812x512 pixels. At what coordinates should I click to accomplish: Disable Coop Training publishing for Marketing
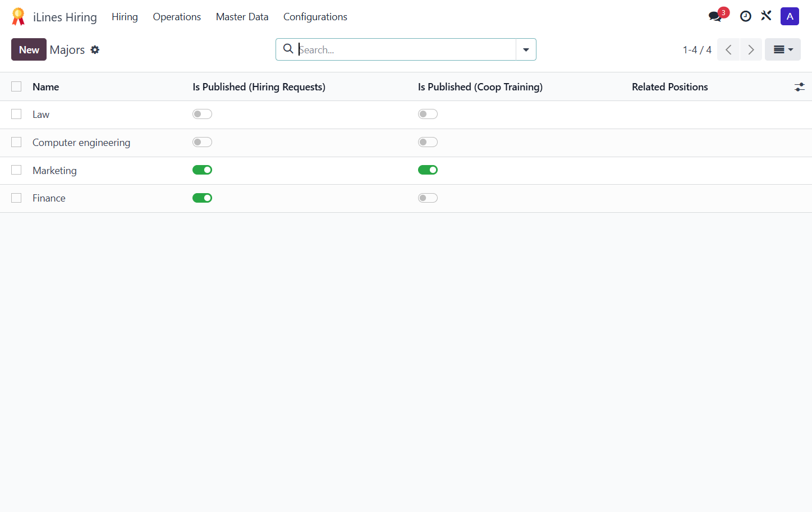pyautogui.click(x=428, y=170)
